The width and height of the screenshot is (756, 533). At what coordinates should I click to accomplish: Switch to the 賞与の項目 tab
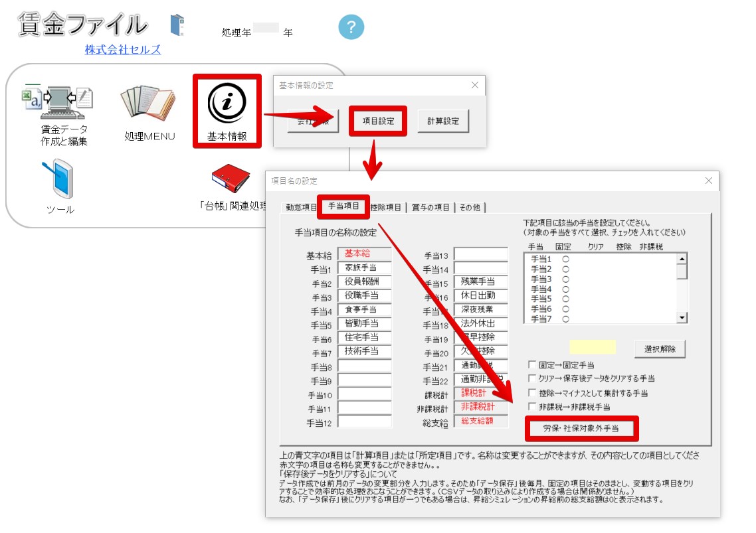pos(430,207)
